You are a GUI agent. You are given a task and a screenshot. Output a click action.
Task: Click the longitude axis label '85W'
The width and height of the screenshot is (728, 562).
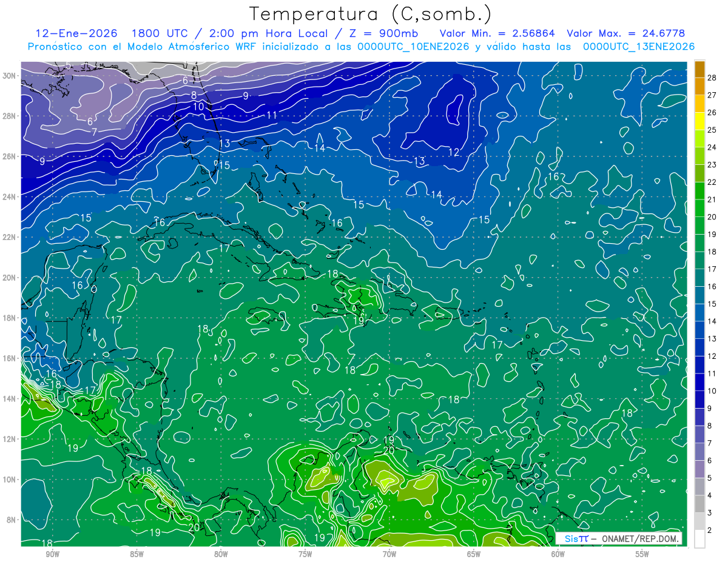tap(136, 554)
